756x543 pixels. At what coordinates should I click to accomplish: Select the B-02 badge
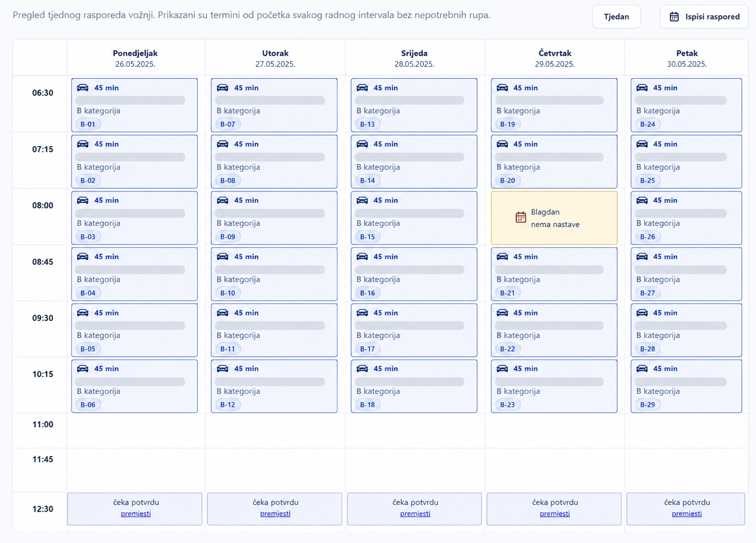88,180
